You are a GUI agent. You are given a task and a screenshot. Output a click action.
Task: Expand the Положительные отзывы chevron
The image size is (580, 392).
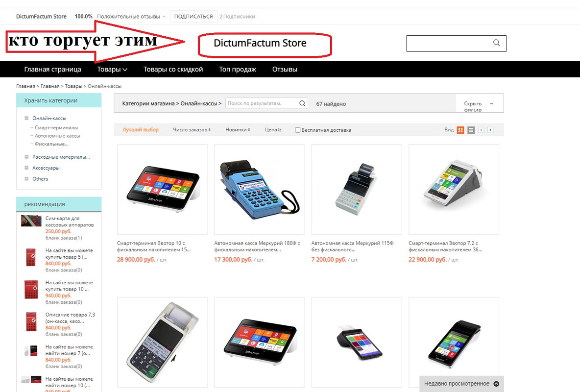point(164,17)
